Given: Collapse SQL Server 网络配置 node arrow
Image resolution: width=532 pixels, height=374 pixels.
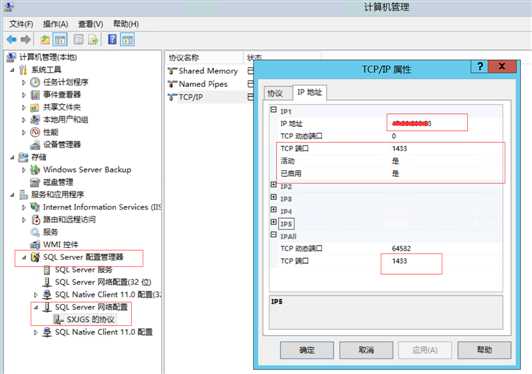Looking at the screenshot, I should tap(36, 307).
